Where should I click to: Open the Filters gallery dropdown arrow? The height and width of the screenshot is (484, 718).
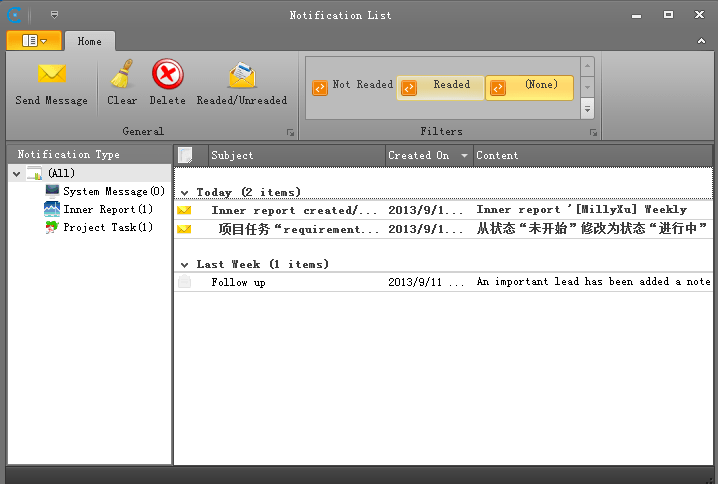(587, 109)
